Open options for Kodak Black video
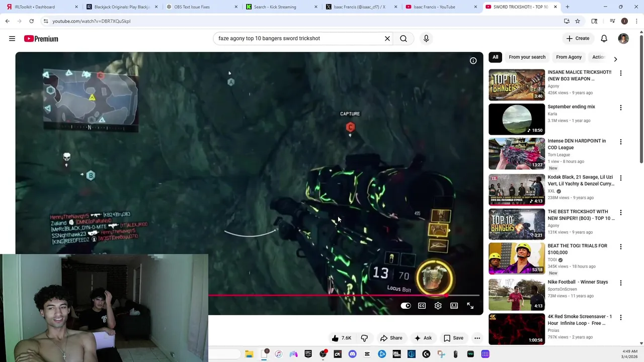 pyautogui.click(x=620, y=178)
